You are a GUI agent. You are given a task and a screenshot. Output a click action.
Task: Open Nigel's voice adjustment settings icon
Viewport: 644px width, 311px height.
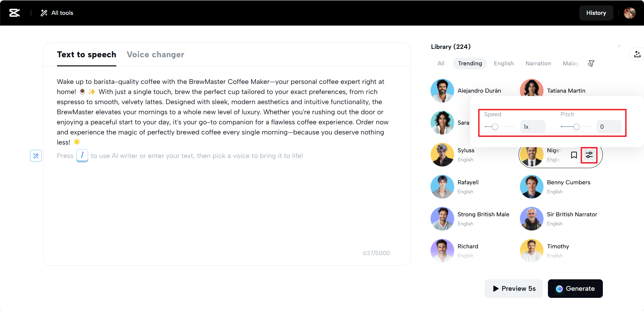tap(589, 155)
